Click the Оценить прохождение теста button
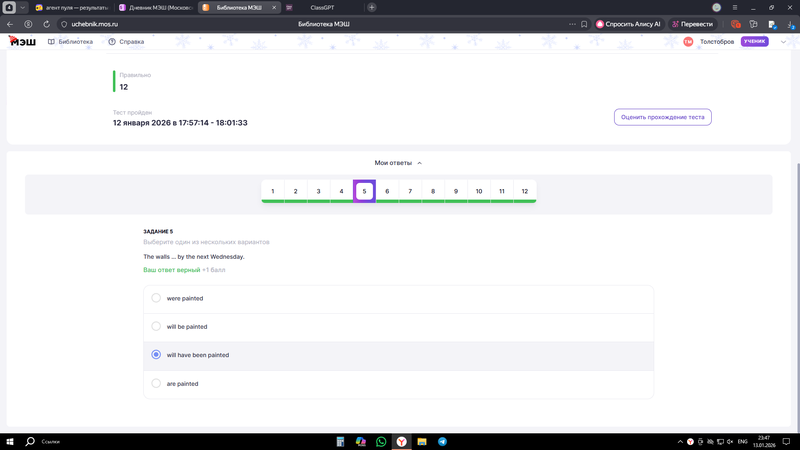 (662, 117)
